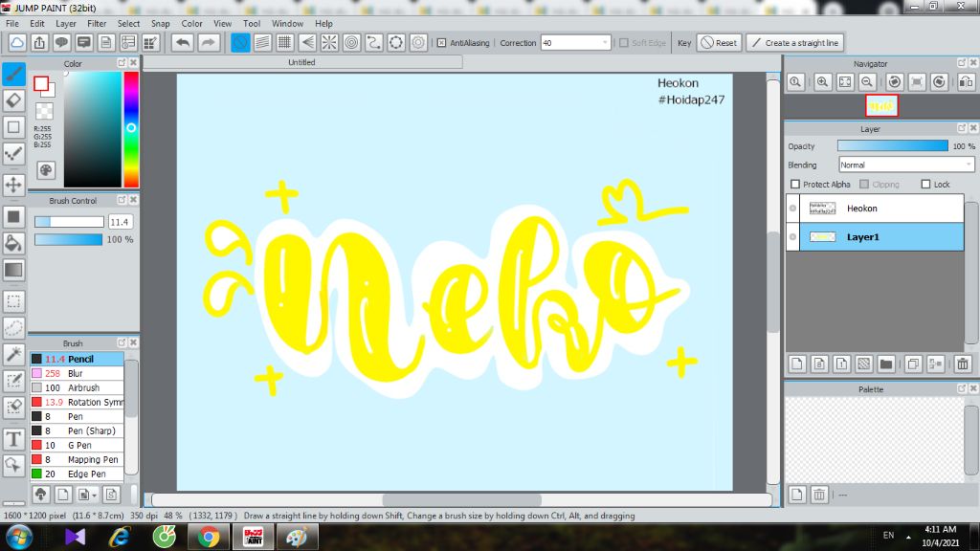The image size is (980, 551).
Task: Open the Window menu
Action: pos(287,23)
